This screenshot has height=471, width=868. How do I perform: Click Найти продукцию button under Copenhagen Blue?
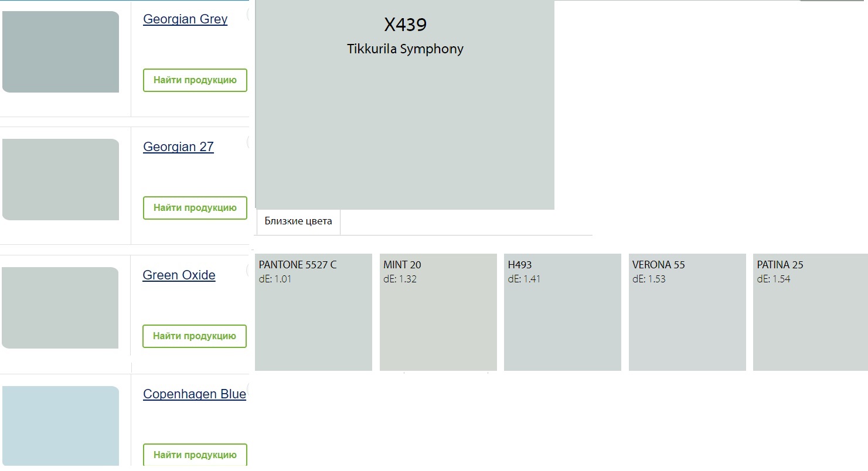(195, 455)
